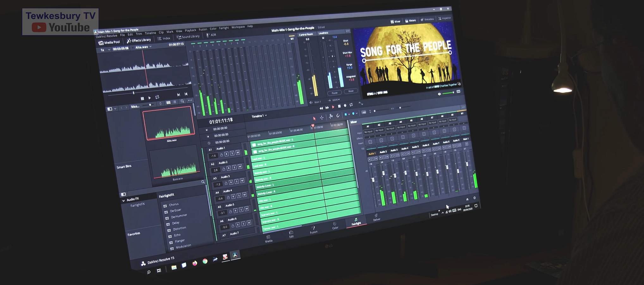Open the Playback menu

point(190,30)
